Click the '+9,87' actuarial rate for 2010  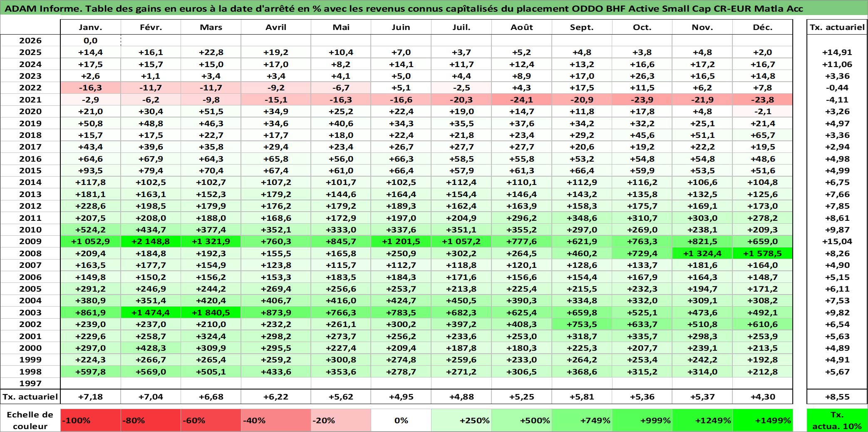[x=837, y=230]
